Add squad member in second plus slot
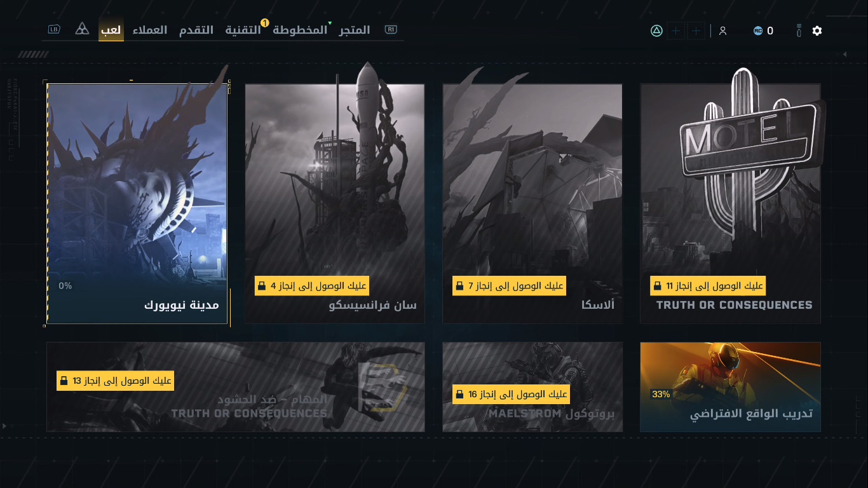Image resolution: width=868 pixels, height=488 pixels. click(696, 30)
